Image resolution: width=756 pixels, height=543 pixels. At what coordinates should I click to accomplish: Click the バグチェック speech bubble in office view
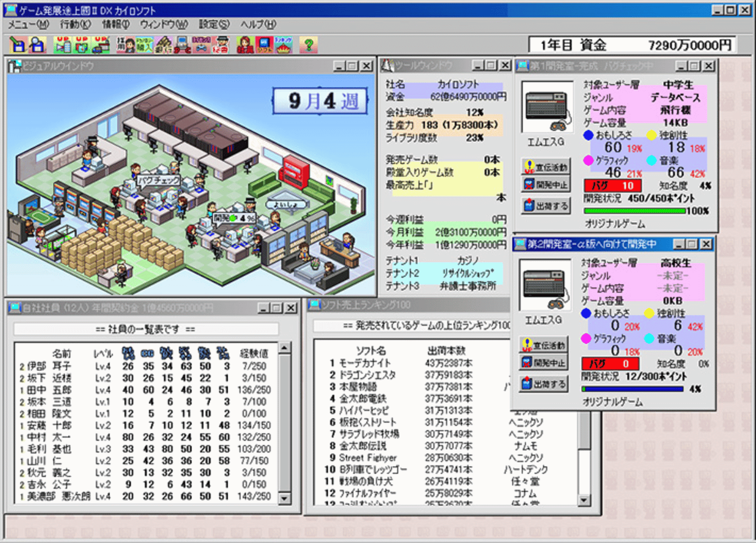click(158, 180)
